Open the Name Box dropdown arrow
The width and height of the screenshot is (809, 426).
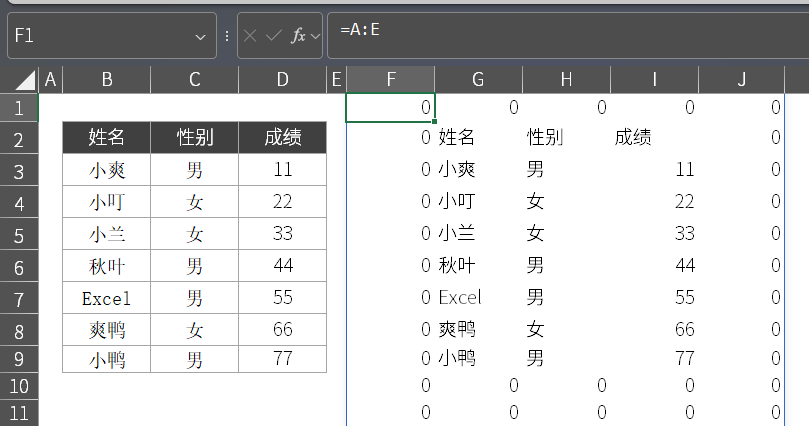(x=200, y=37)
